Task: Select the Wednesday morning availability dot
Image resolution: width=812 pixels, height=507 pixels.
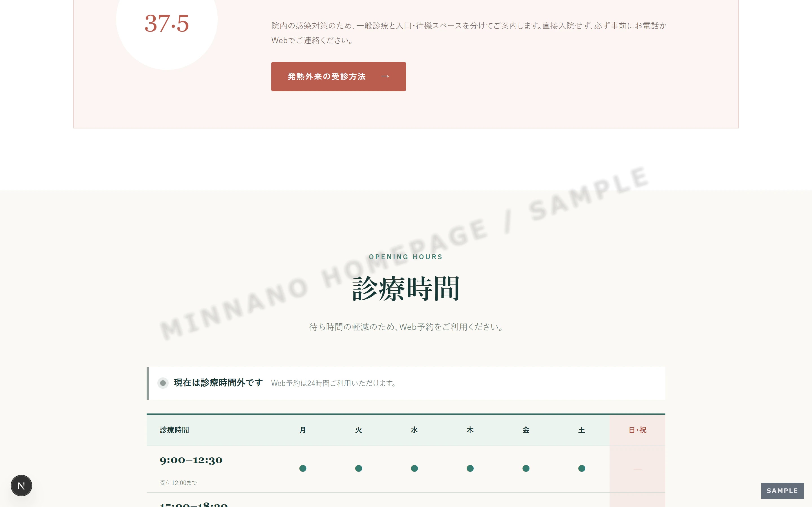Action: (414, 468)
